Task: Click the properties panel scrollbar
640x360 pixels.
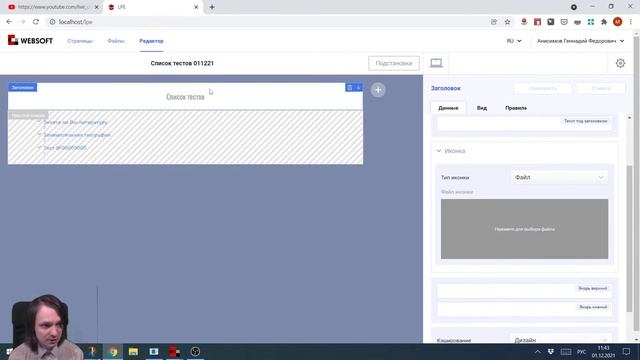Action: coord(629,239)
